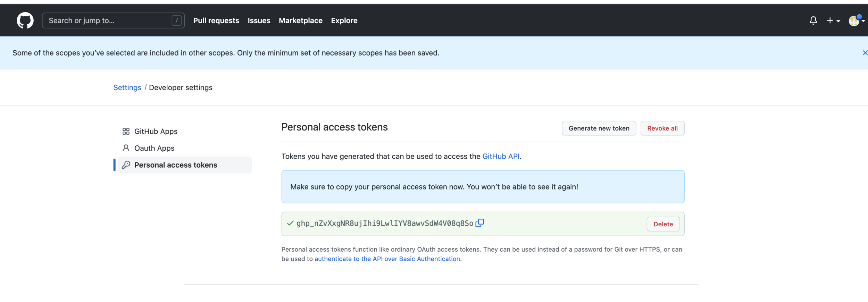868x302 pixels.
Task: Click the ghp_ token string
Action: (385, 223)
